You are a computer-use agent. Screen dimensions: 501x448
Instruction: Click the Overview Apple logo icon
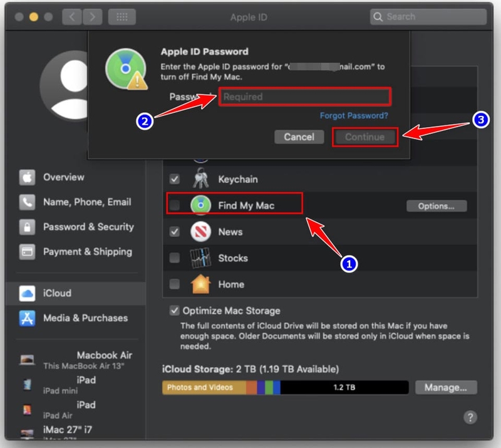(27, 177)
